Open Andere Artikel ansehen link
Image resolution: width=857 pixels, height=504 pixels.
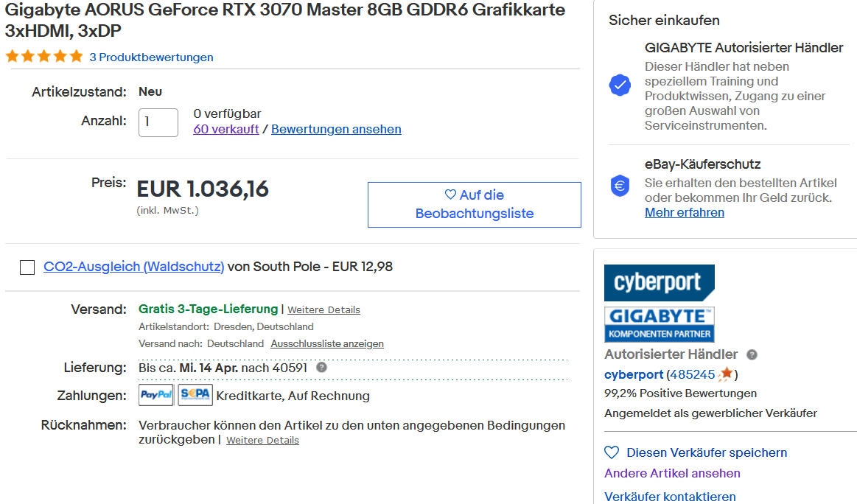point(672,473)
